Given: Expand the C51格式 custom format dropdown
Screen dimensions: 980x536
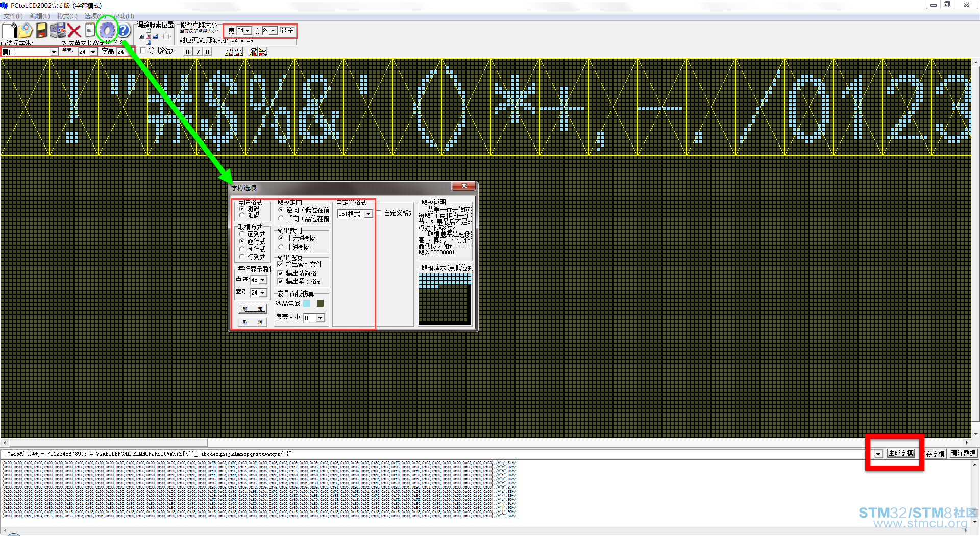Looking at the screenshot, I should coord(369,214).
